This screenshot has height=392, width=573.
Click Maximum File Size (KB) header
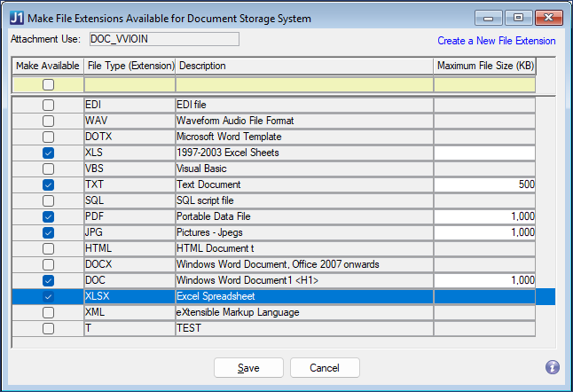point(484,66)
